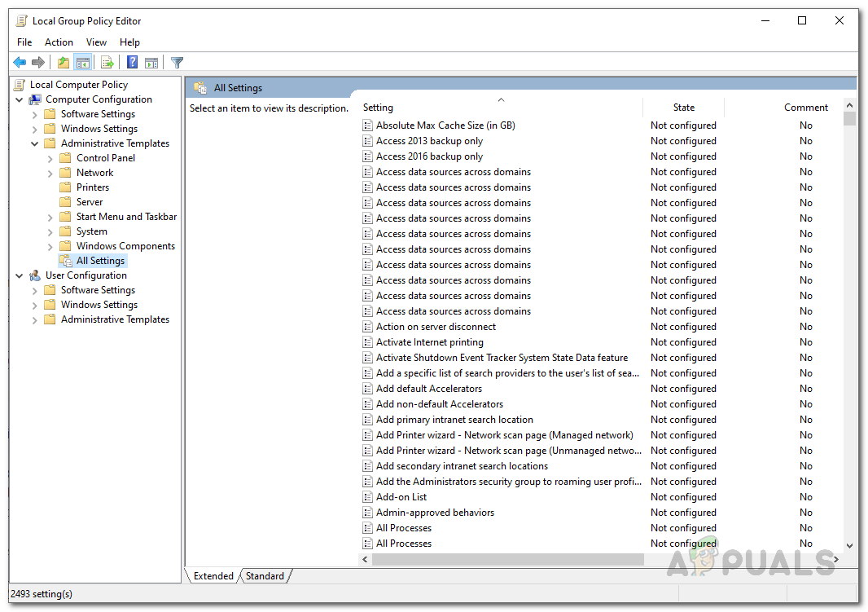868x612 pixels.
Task: Open Help via the question mark icon
Action: 132,63
